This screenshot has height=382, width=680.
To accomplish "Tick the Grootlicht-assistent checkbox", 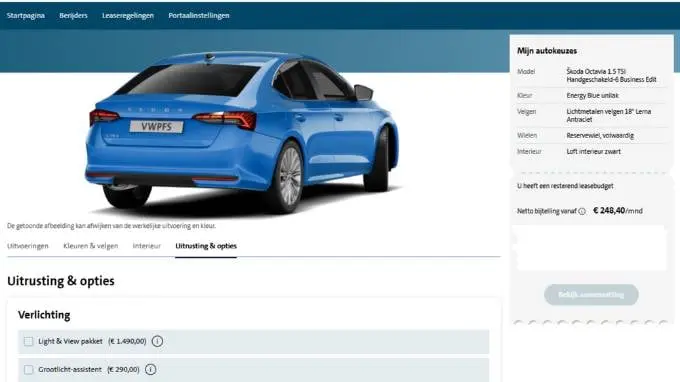I will 29,369.
